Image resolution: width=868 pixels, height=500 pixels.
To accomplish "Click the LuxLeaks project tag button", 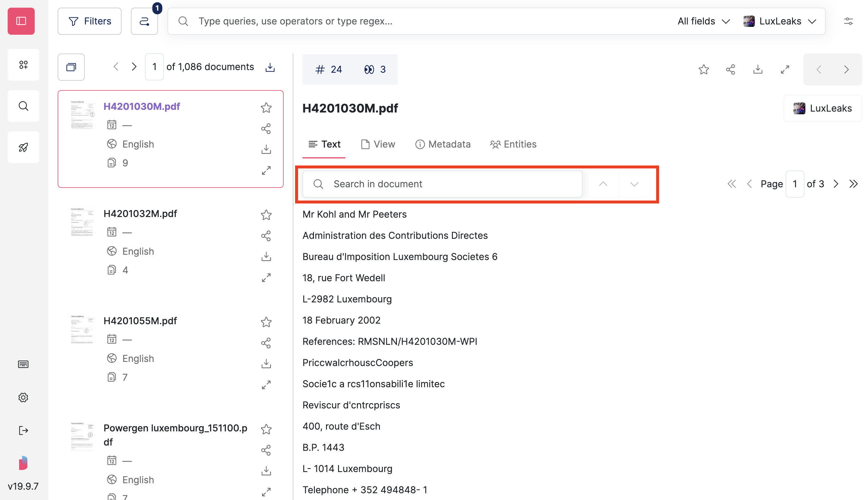I will (822, 108).
